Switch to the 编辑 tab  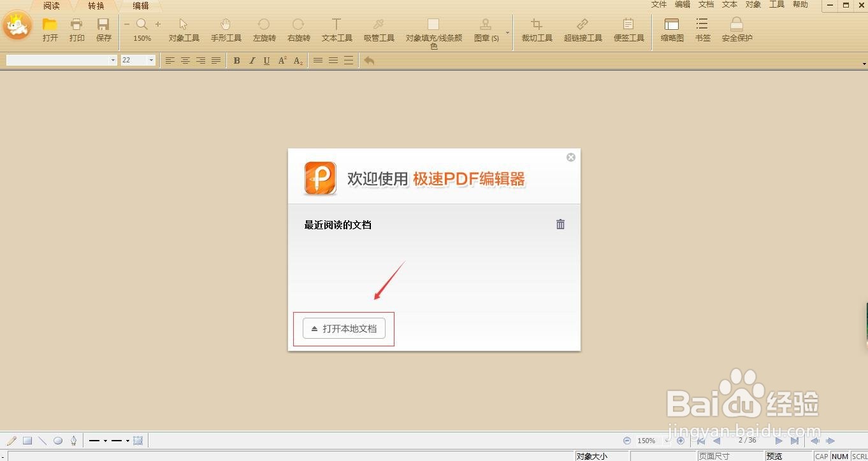141,6
